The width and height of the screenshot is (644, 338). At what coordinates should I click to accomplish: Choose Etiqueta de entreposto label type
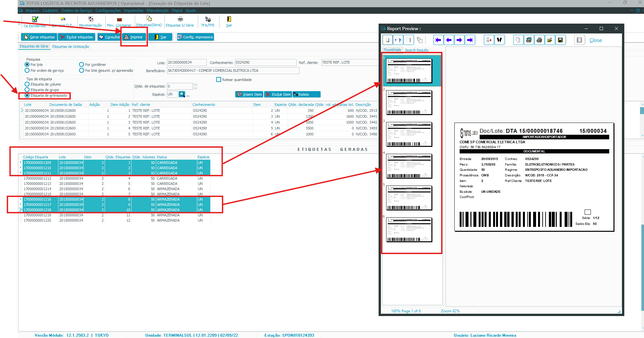[27, 95]
